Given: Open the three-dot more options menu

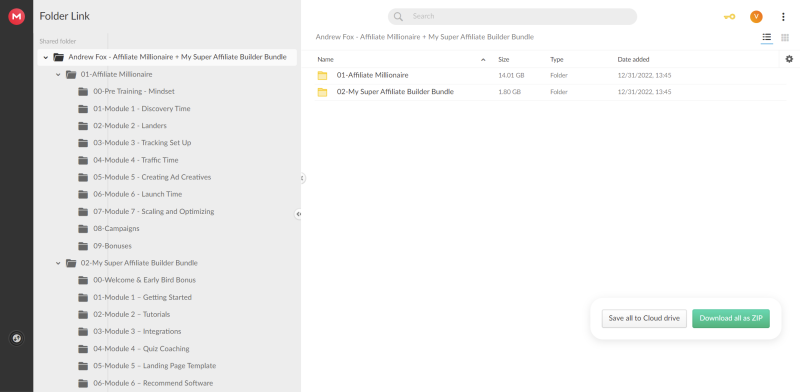Looking at the screenshot, I should 783,17.
